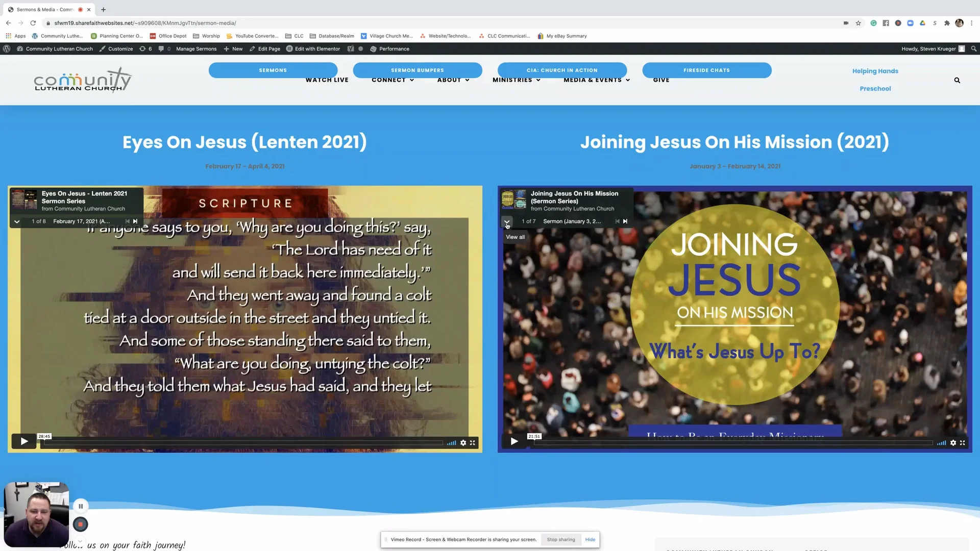Click the Community Lutheran Church logo
This screenshot has height=551, width=980.
83,80
